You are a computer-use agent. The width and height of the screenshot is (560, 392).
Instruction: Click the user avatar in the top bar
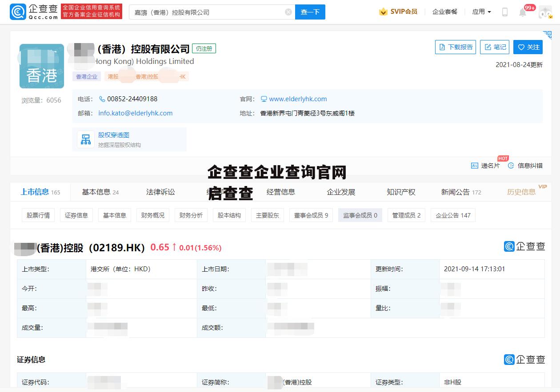[x=545, y=12]
